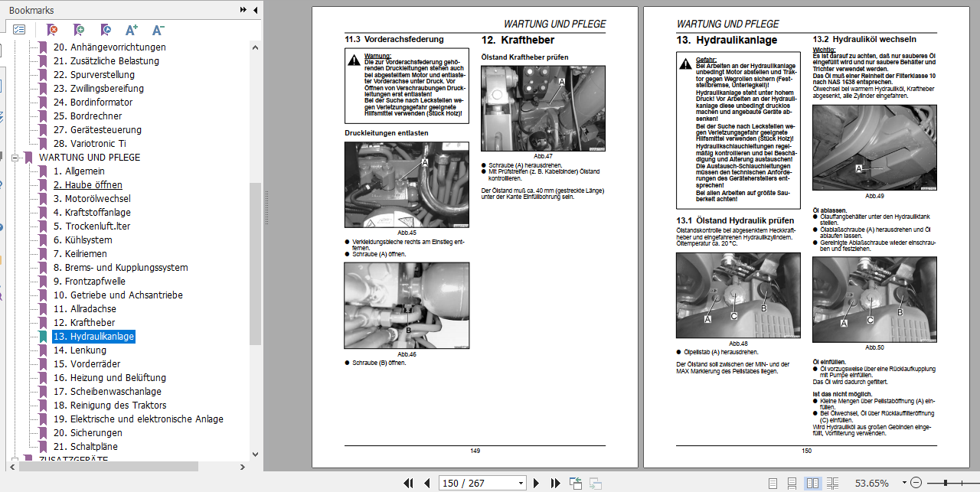
Task: Open bookmark 4. Kraftstoffanlage
Action: click(92, 213)
